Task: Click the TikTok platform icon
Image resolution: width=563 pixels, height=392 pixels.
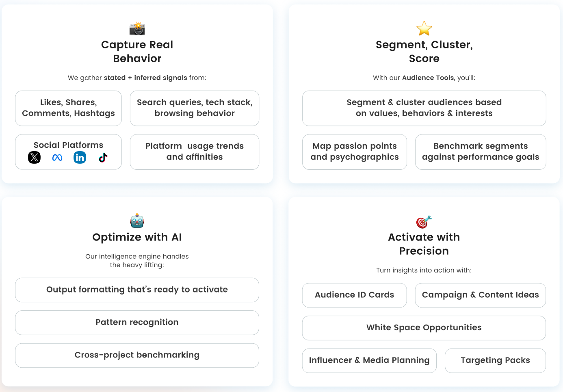Action: click(x=103, y=158)
